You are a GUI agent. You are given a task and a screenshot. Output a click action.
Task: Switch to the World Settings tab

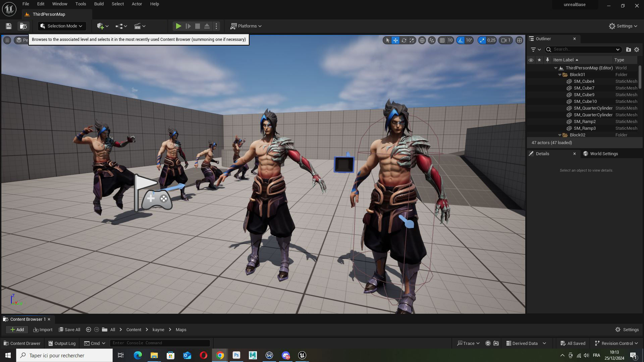[x=601, y=154]
